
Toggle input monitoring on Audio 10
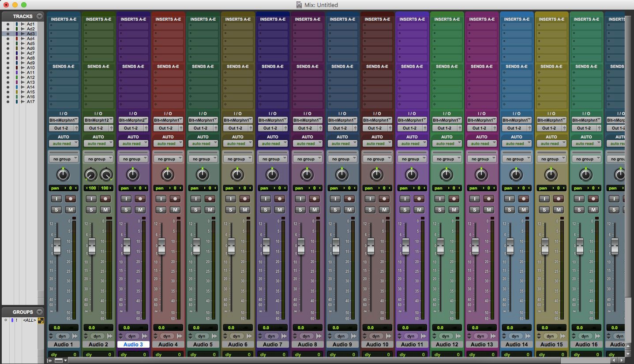pyautogui.click(x=370, y=199)
